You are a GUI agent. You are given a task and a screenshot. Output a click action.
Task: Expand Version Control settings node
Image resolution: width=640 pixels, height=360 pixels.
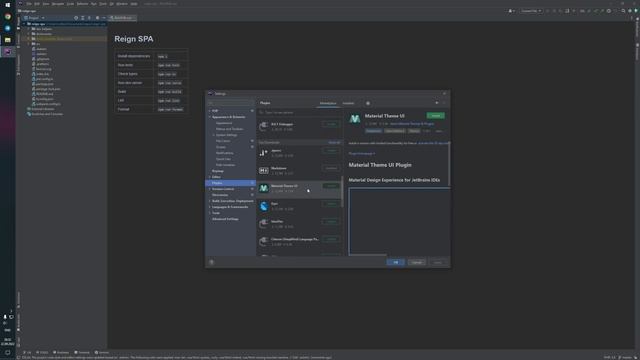210,189
